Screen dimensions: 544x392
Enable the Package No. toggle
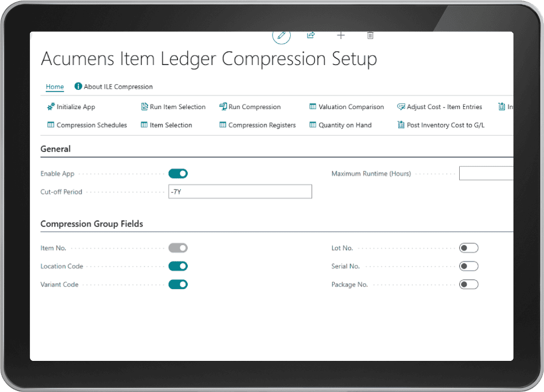[x=468, y=285]
